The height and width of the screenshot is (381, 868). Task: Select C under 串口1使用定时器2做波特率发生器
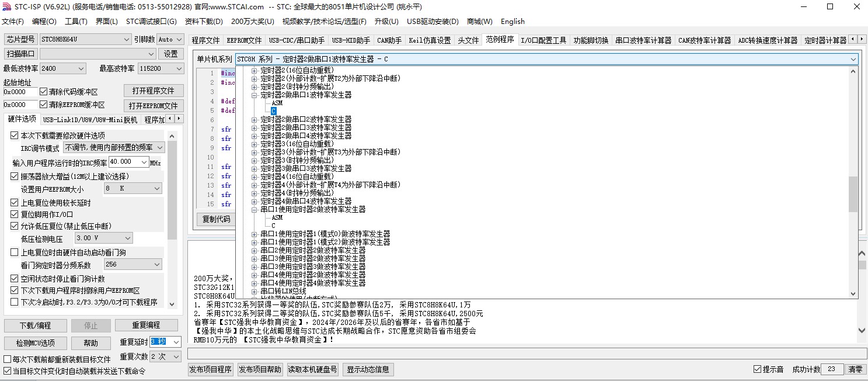[273, 226]
